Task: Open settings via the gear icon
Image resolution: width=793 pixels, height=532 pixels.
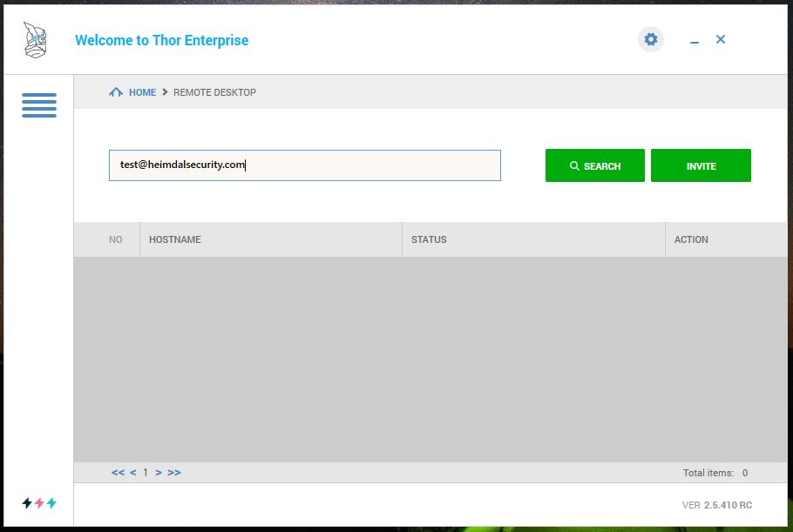Action: [650, 39]
